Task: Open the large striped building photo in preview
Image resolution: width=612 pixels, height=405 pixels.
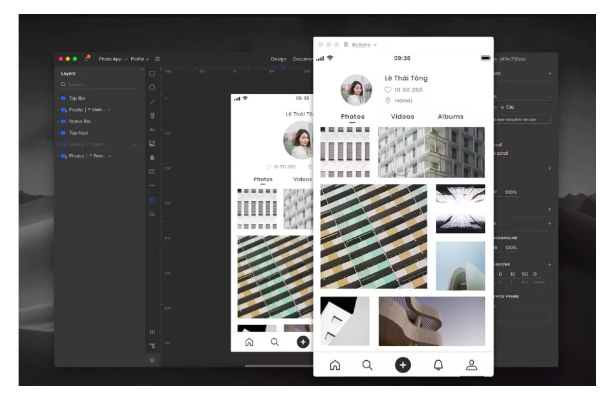Action: (374, 236)
